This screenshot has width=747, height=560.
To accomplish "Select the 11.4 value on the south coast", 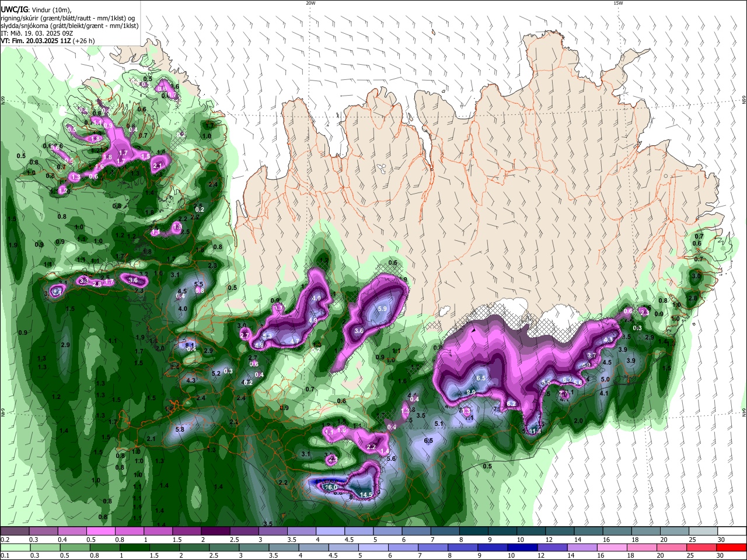I will 535,431.
